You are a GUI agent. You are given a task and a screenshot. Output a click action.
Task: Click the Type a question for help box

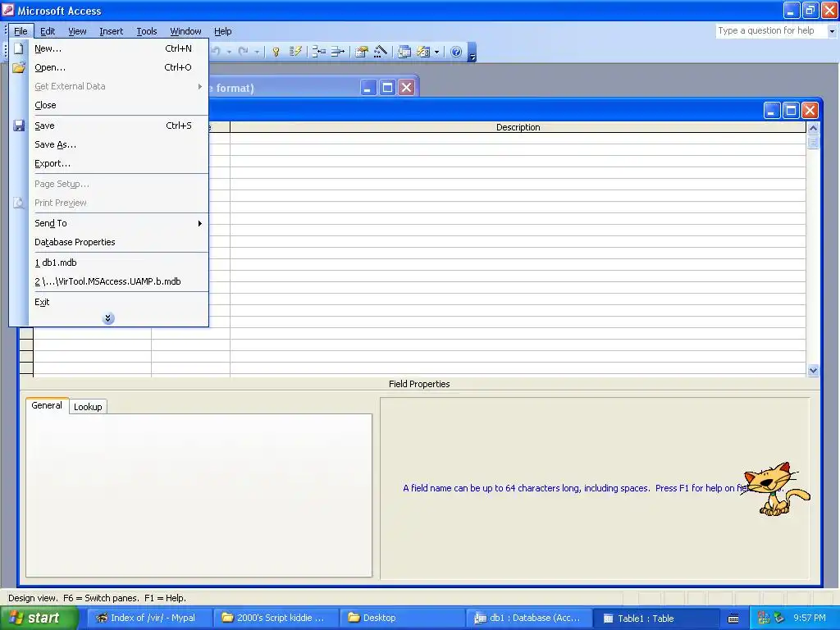[771, 31]
